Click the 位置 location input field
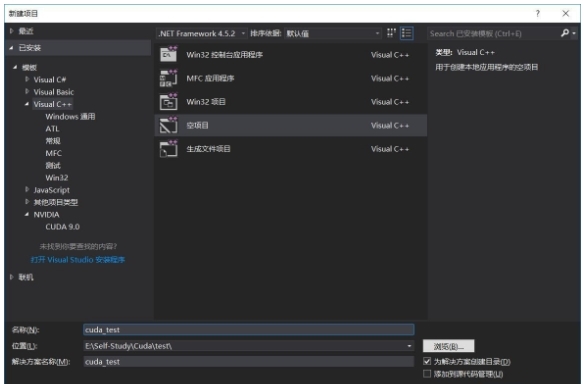Screen dimensions: 584x384 click(x=248, y=346)
